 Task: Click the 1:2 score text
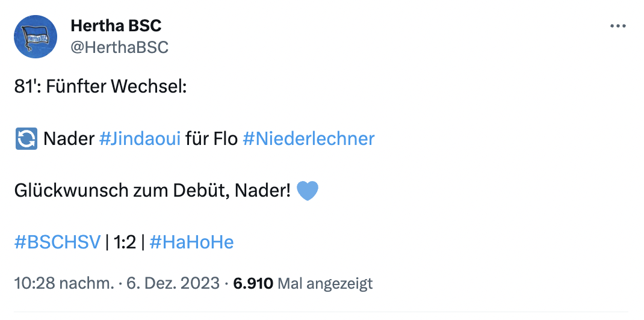[x=125, y=242]
